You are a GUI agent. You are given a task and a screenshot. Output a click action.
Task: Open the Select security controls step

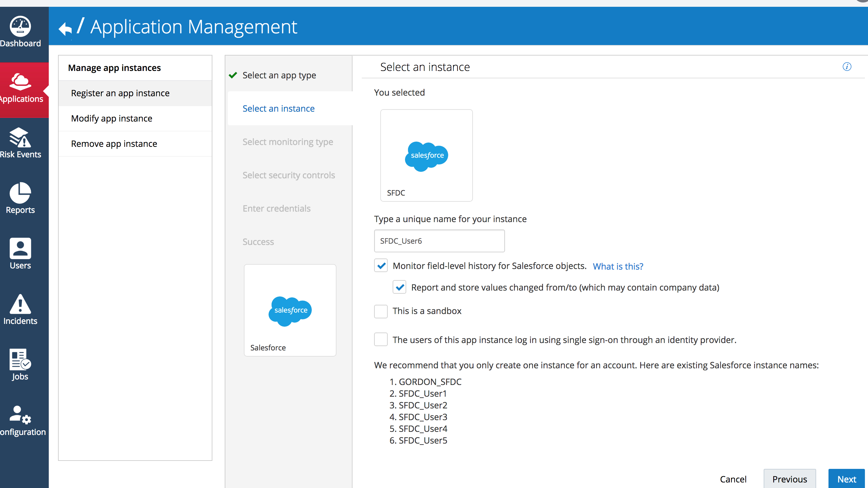point(289,175)
